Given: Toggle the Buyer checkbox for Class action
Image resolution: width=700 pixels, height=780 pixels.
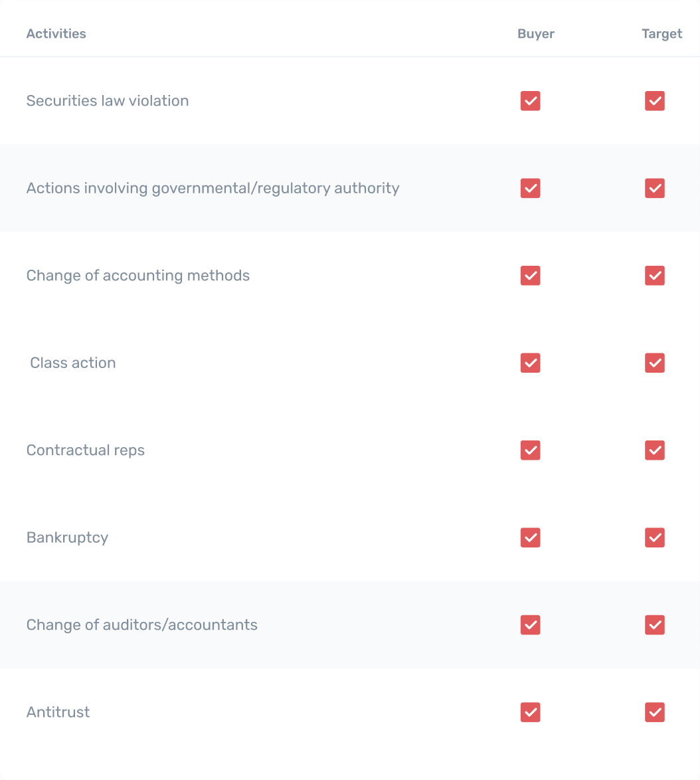Looking at the screenshot, I should click(x=530, y=363).
